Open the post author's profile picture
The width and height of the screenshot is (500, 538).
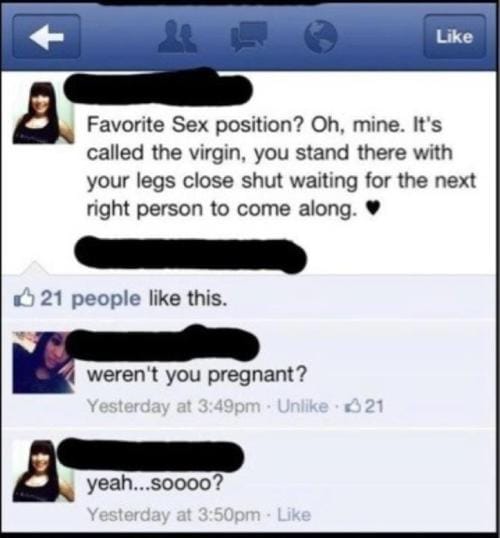click(43, 113)
